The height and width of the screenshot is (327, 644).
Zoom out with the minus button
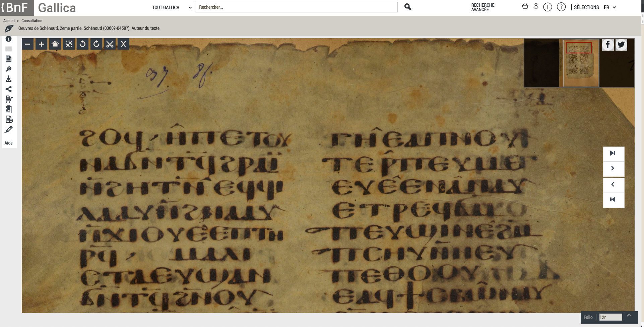[28, 44]
